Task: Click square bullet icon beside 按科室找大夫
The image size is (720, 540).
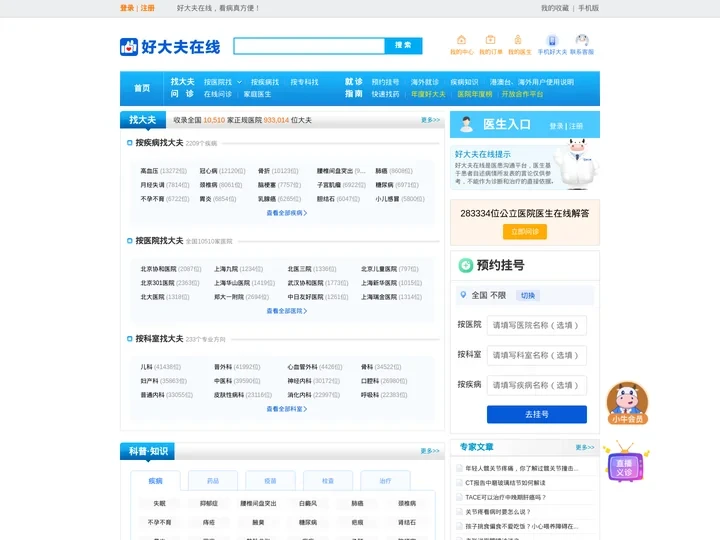Action: (x=129, y=339)
